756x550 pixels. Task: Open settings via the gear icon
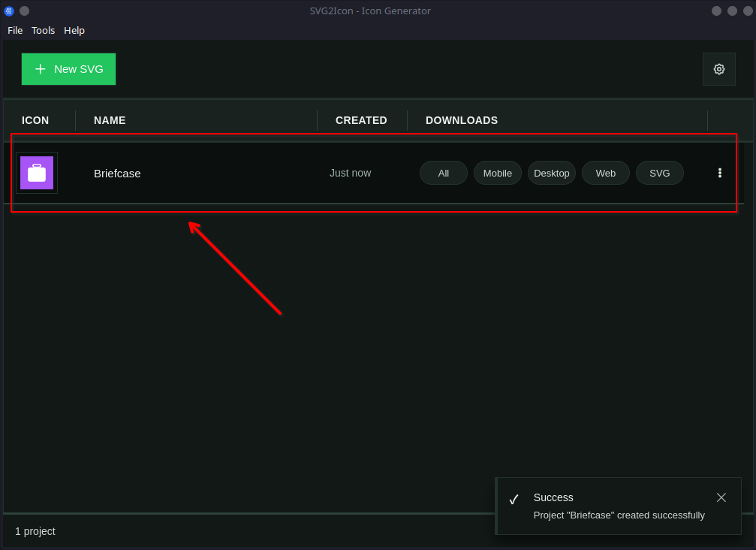718,69
